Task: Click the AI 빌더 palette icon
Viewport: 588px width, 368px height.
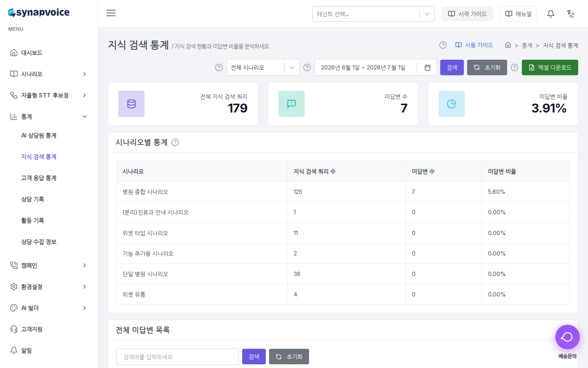Action: tap(14, 308)
